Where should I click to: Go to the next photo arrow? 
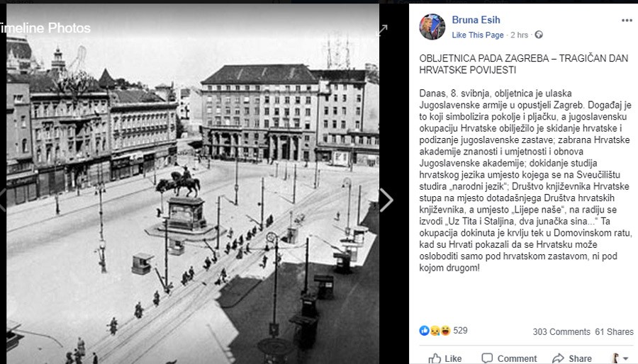click(x=386, y=200)
